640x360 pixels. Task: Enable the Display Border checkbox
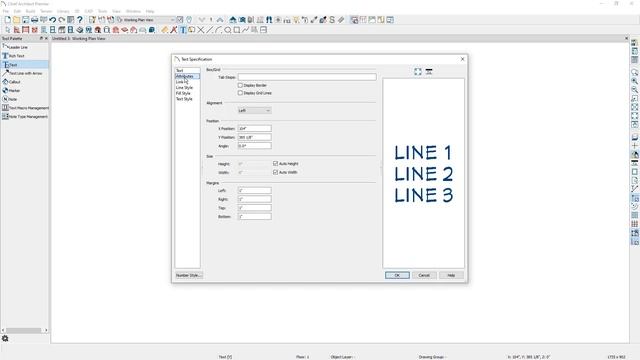coord(240,85)
